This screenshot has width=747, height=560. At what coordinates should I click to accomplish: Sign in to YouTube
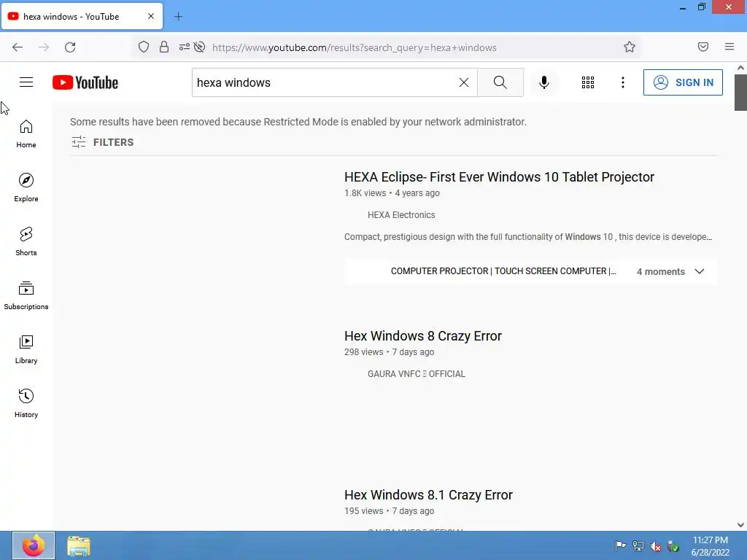click(x=683, y=82)
